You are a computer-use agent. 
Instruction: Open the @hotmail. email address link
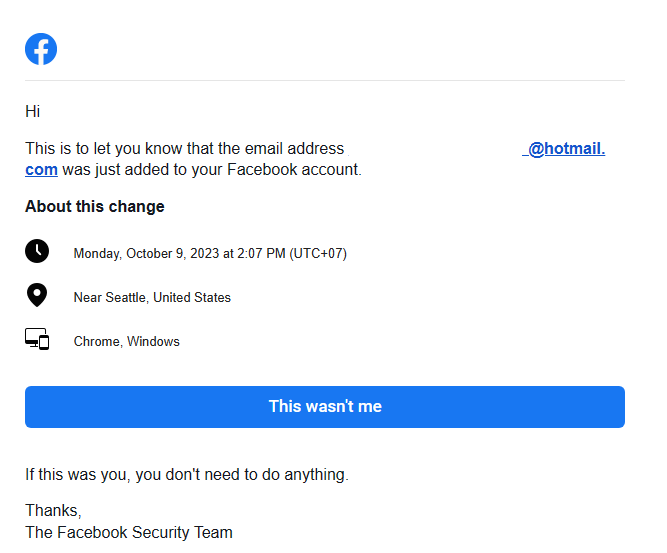point(564,148)
